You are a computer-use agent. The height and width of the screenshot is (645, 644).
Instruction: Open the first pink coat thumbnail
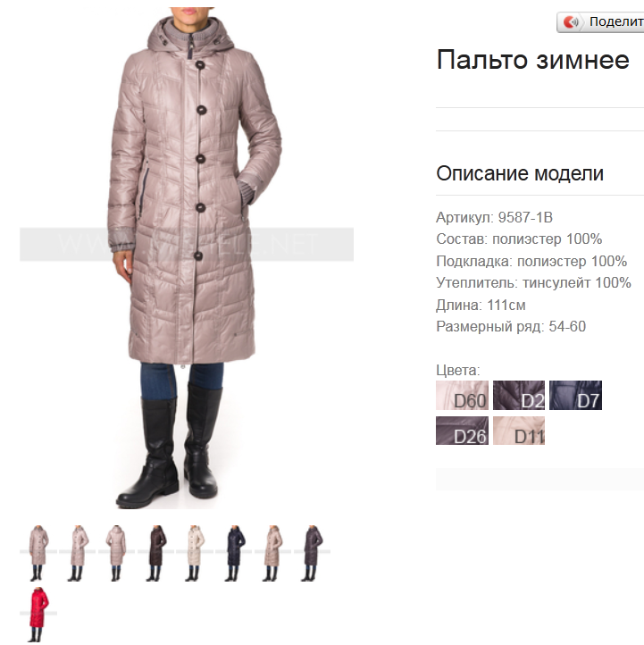click(38, 552)
